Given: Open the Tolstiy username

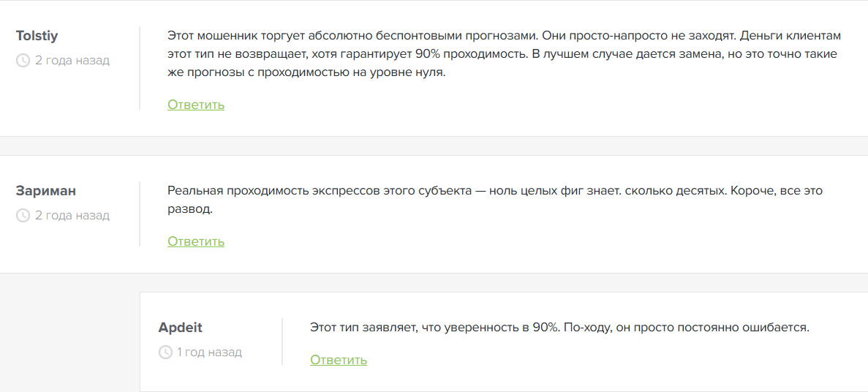Looking at the screenshot, I should click(37, 36).
